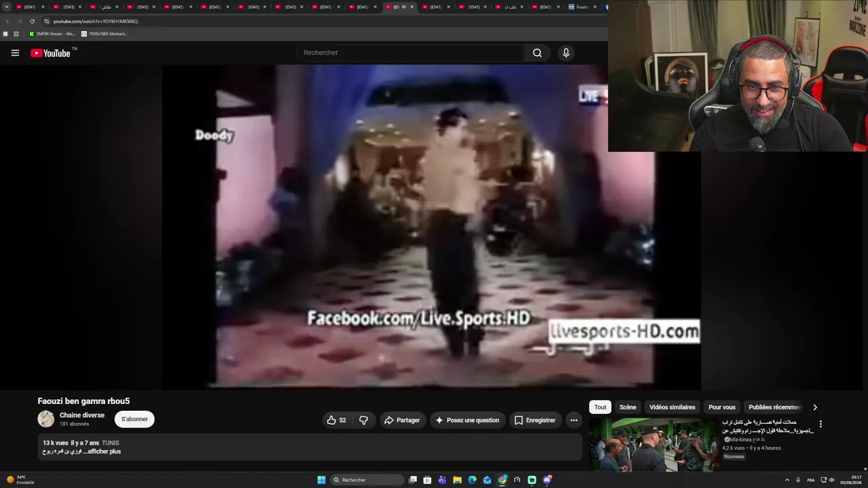Expand the description with afficher plus
Image resolution: width=868 pixels, height=488 pixels.
[x=104, y=451]
